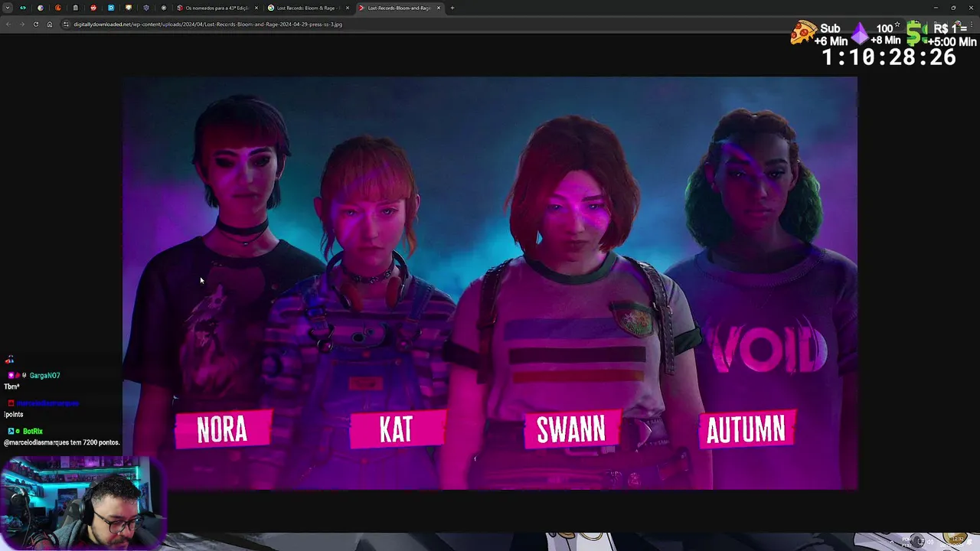Click the BotRix username in chat

(32, 431)
